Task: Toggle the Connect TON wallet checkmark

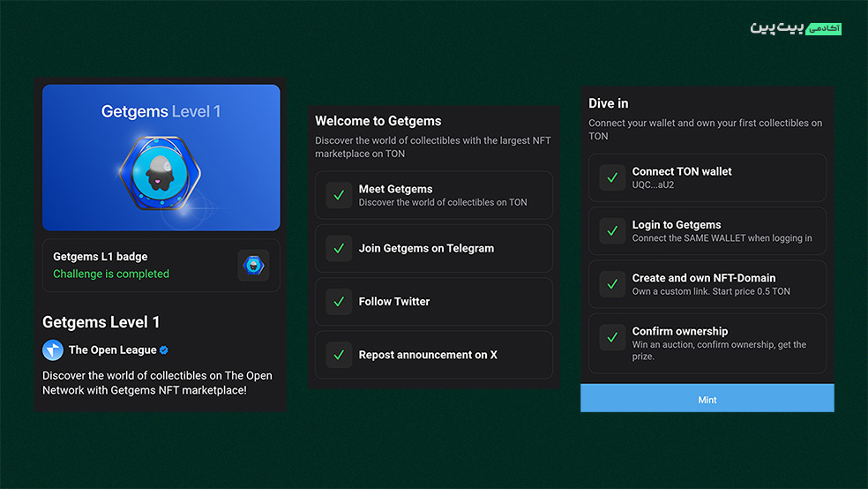Action: [612, 177]
